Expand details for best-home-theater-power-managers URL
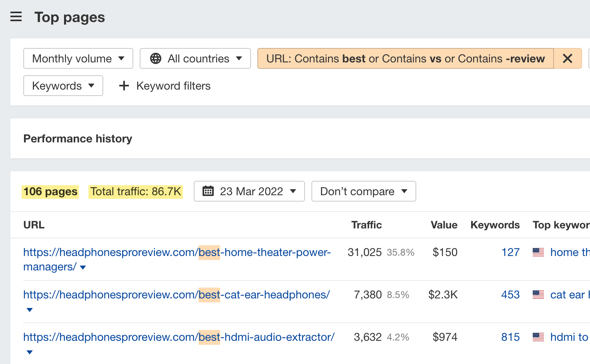This screenshot has height=364, width=590. [83, 267]
